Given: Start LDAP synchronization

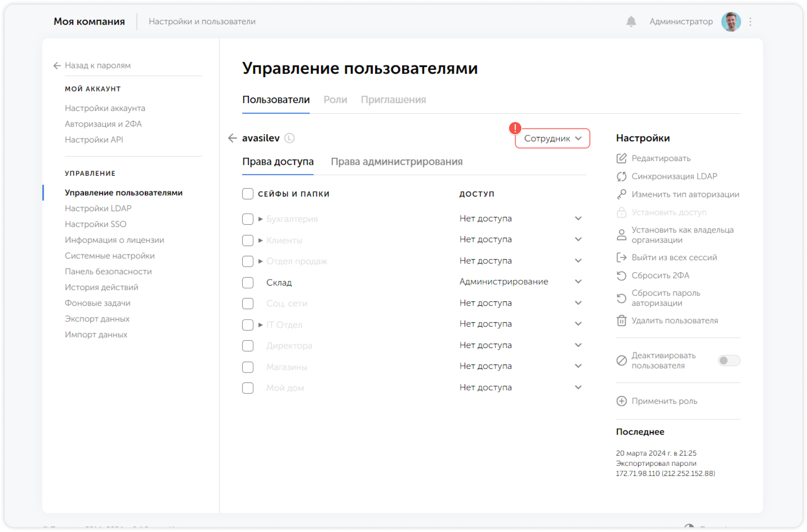Looking at the screenshot, I should [x=622, y=176].
